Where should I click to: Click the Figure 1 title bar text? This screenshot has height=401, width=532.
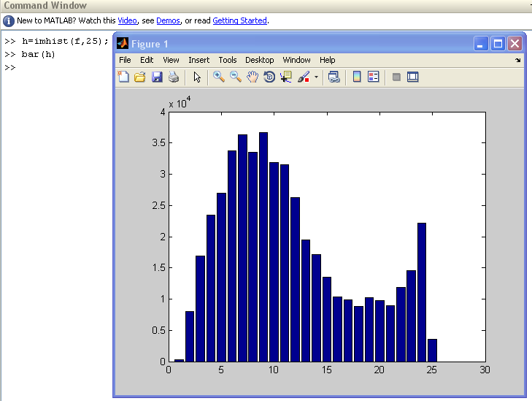click(x=150, y=44)
